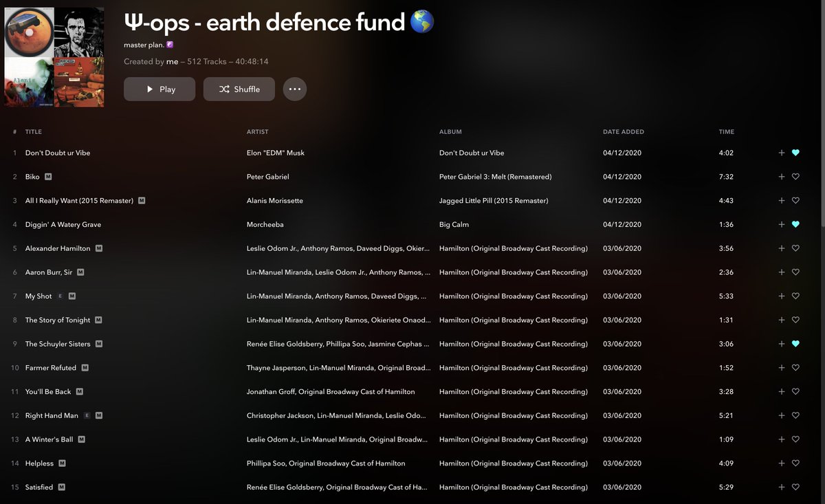Click the E explicit badge on My Shot
The image size is (825, 504).
pyautogui.click(x=60, y=296)
